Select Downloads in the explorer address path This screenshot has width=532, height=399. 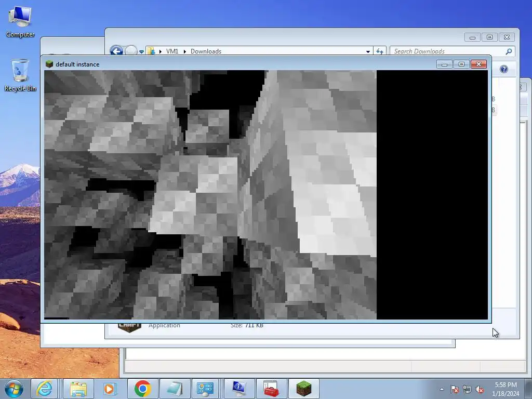206,51
